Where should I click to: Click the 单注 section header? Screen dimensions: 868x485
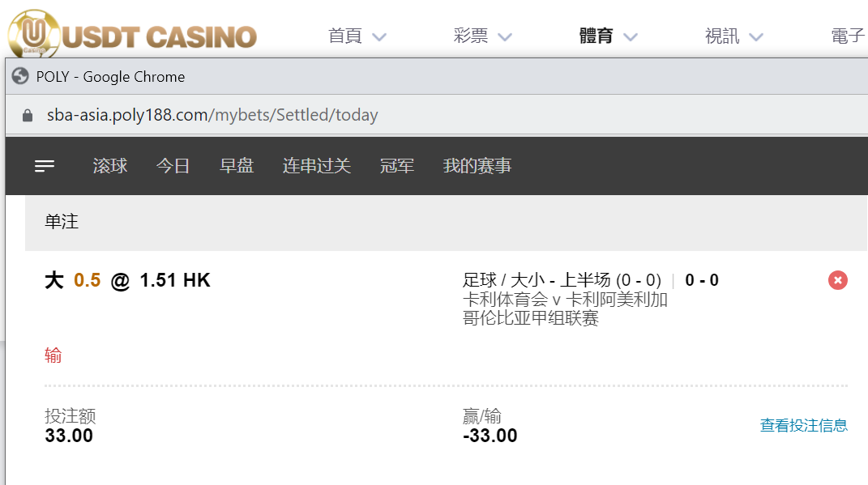click(447, 223)
